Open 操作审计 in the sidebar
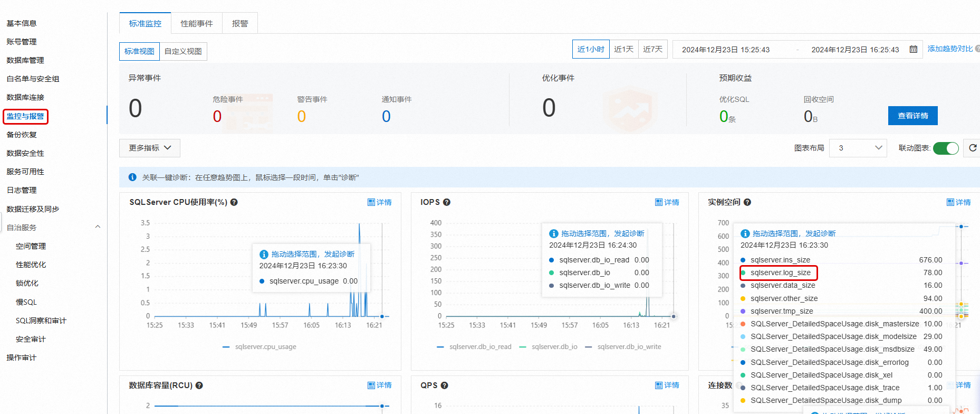Screen dimensions: 980x414 point(22,357)
